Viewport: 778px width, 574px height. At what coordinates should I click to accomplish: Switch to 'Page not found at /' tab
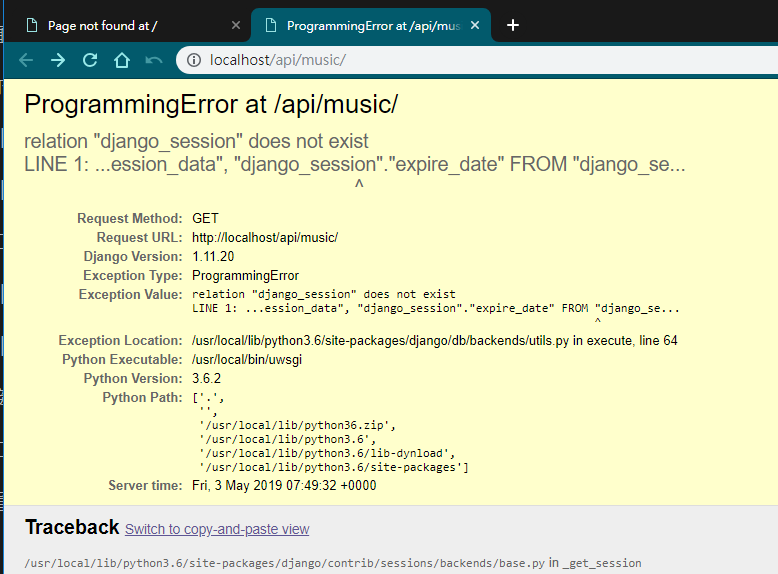pos(127,26)
